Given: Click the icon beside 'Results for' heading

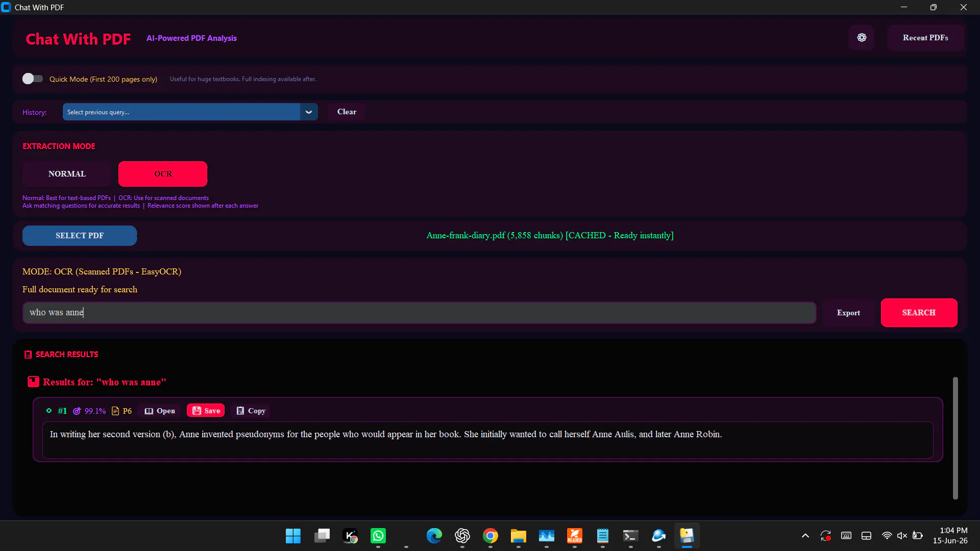Looking at the screenshot, I should [34, 382].
